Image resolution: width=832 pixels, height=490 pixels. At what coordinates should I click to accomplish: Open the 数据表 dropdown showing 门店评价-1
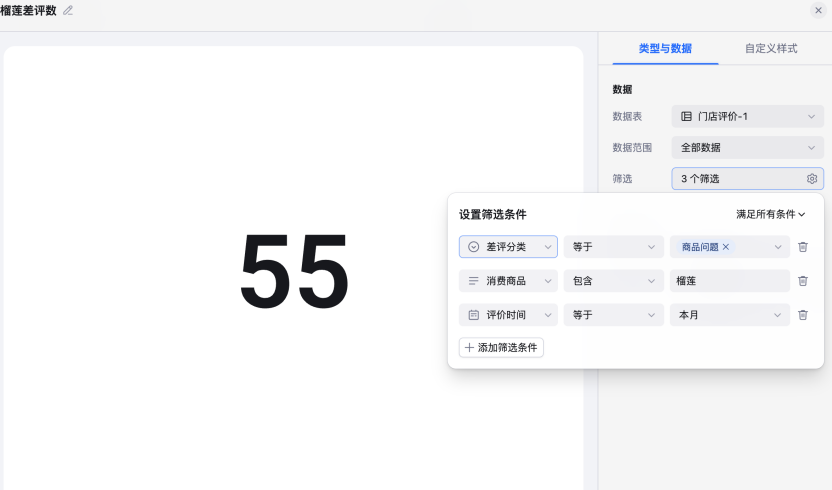747,116
